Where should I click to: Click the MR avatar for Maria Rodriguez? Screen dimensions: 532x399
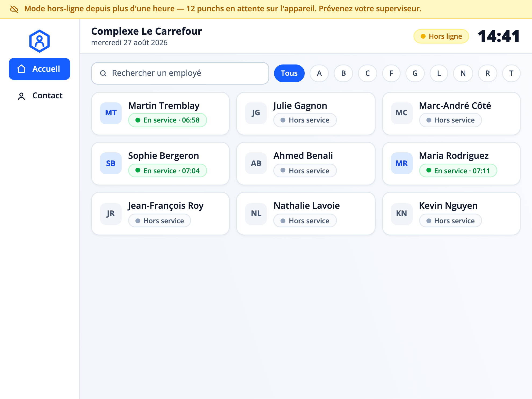pyautogui.click(x=402, y=163)
